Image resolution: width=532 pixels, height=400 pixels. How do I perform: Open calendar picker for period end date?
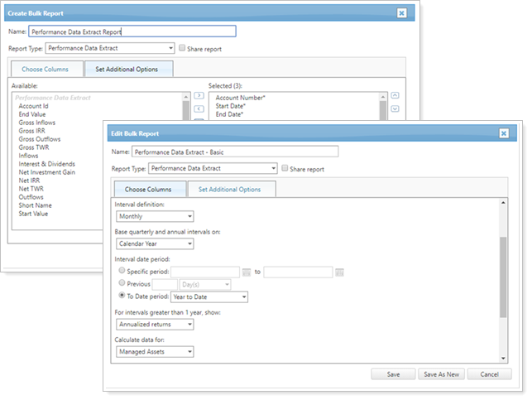[339, 272]
